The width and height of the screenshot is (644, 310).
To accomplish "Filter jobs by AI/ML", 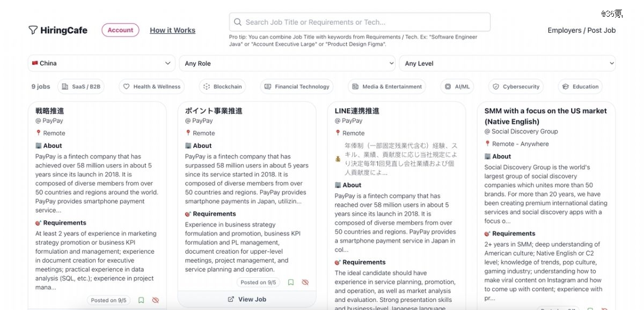I will pyautogui.click(x=457, y=86).
